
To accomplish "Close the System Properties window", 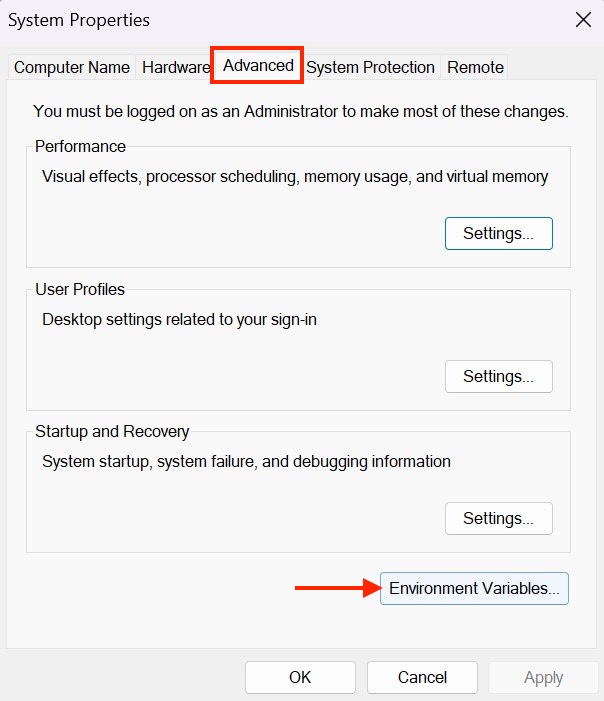I will (x=583, y=20).
